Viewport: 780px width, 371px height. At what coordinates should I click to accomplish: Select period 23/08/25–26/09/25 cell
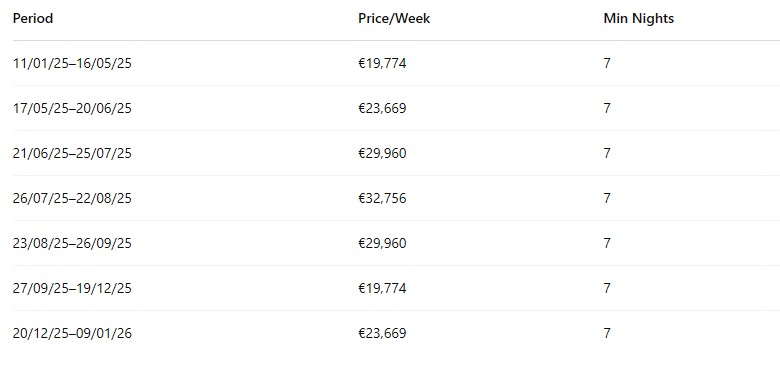72,243
